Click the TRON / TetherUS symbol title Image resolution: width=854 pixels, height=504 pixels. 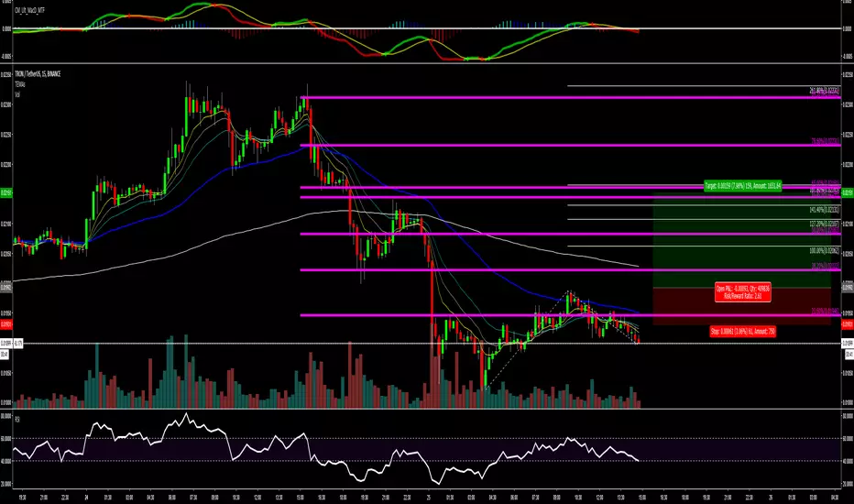click(38, 74)
